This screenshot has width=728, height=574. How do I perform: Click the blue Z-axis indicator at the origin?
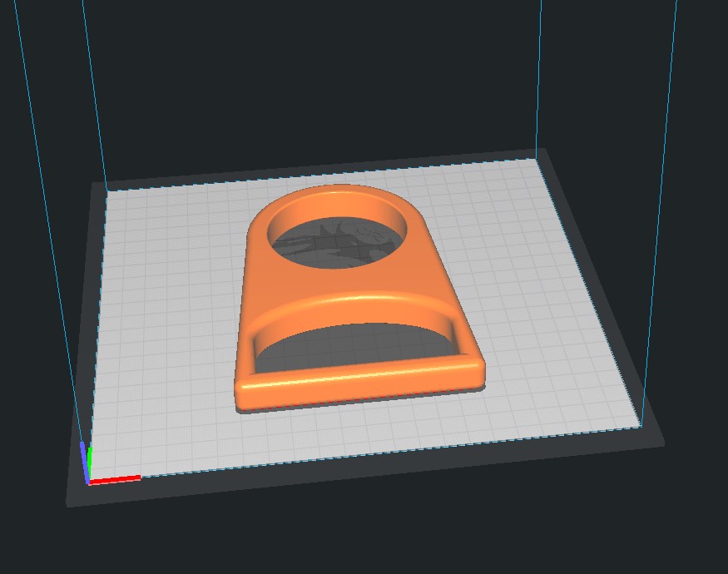click(83, 461)
